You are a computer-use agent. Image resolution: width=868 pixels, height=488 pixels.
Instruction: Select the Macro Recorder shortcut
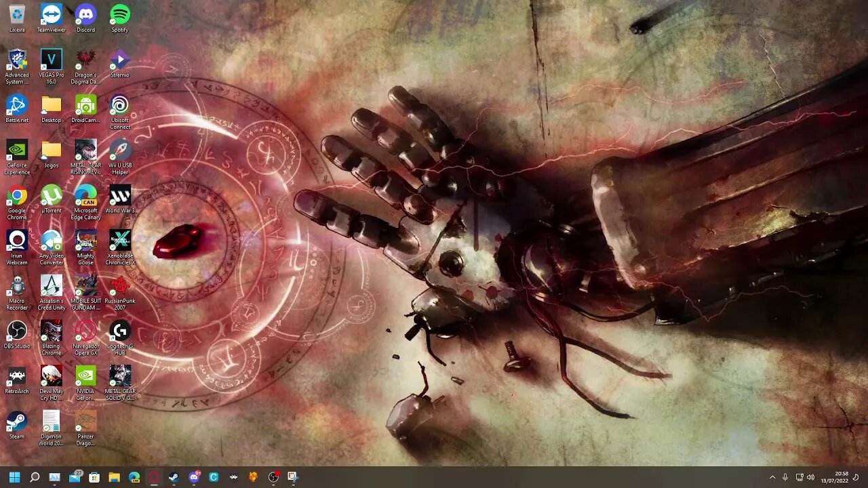[17, 293]
